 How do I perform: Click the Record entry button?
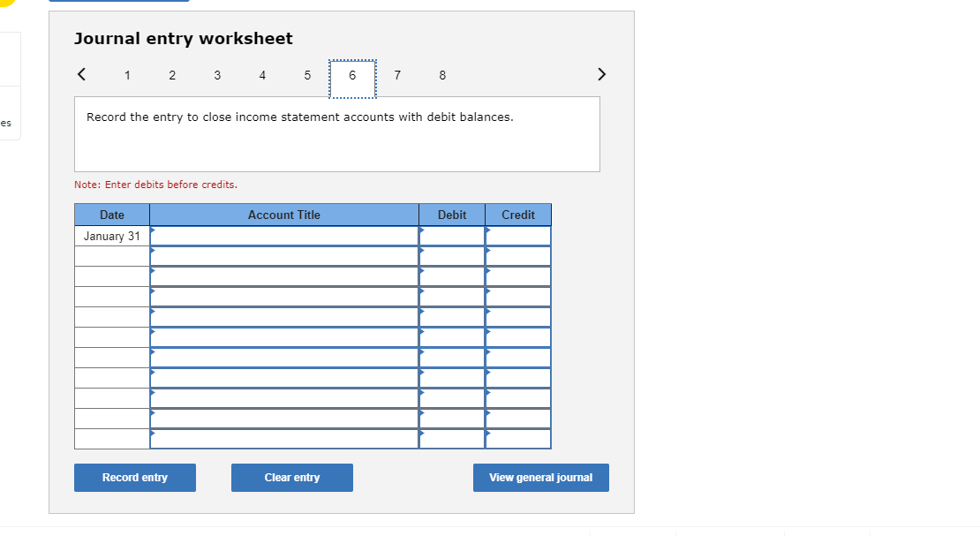pyautogui.click(x=135, y=478)
